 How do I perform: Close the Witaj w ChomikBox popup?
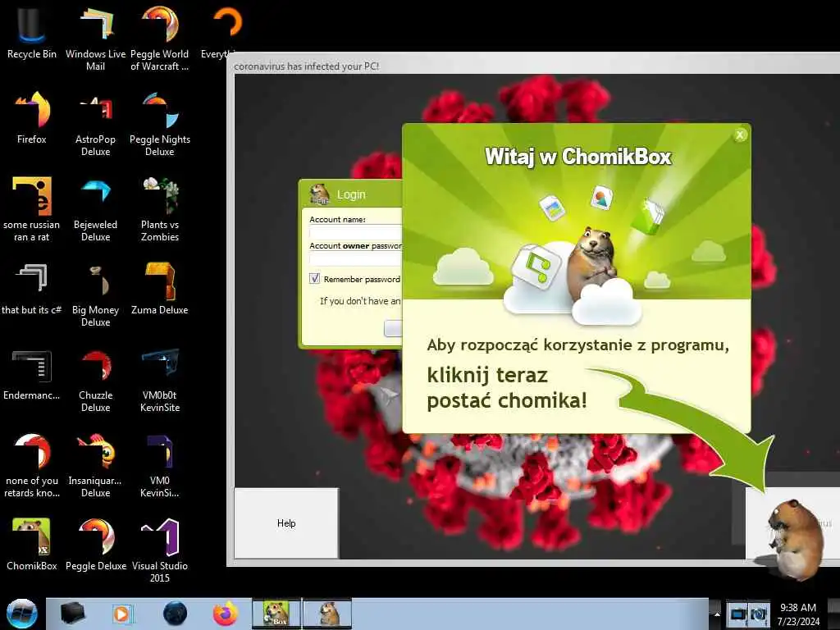[740, 135]
